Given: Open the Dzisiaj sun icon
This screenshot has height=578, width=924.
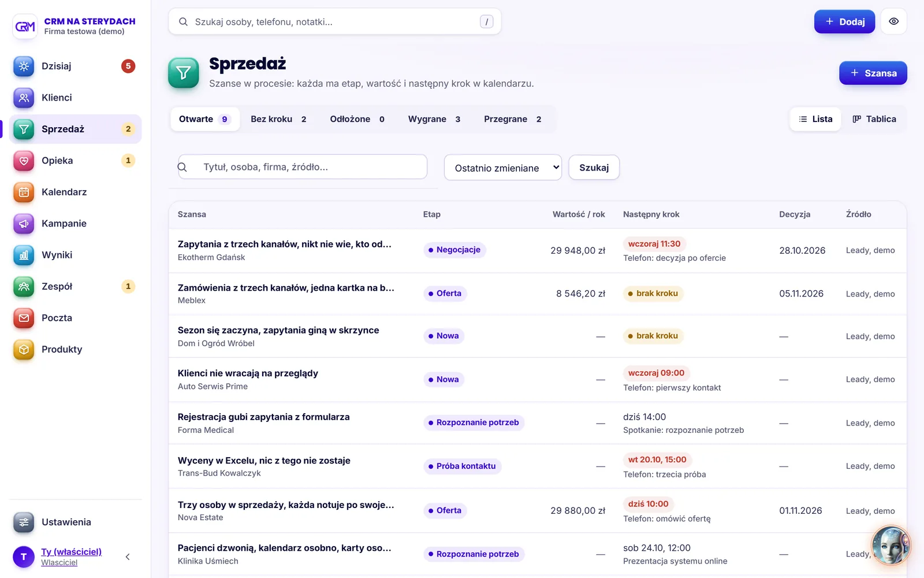Looking at the screenshot, I should [24, 66].
